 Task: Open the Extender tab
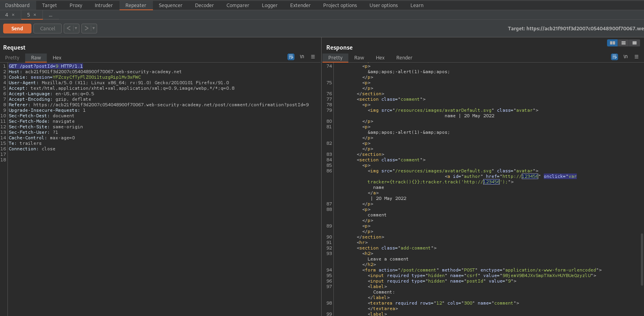300,5
